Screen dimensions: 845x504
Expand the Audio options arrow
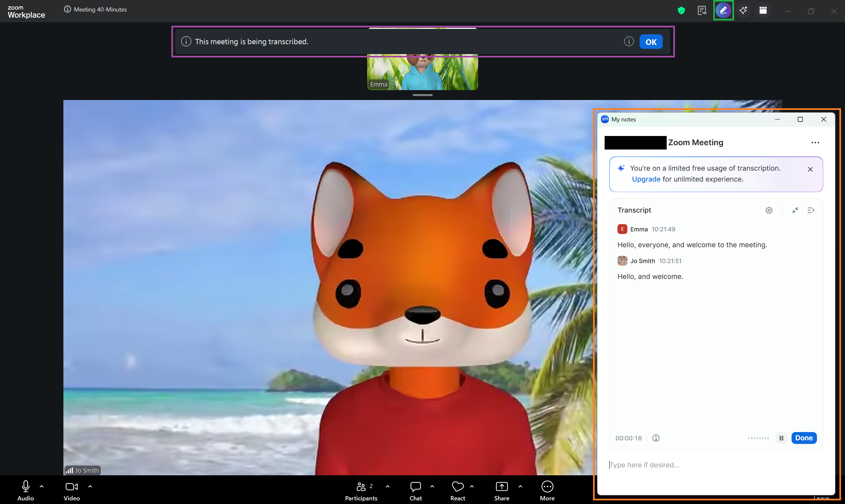point(42,487)
